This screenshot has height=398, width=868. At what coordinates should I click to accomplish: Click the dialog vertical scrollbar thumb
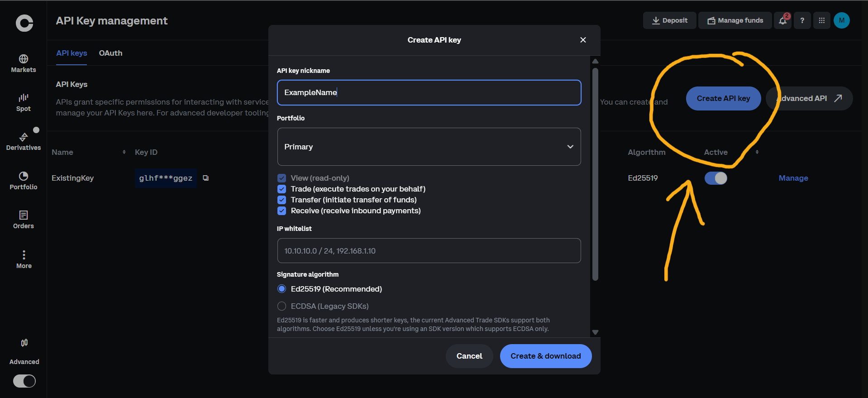click(596, 174)
